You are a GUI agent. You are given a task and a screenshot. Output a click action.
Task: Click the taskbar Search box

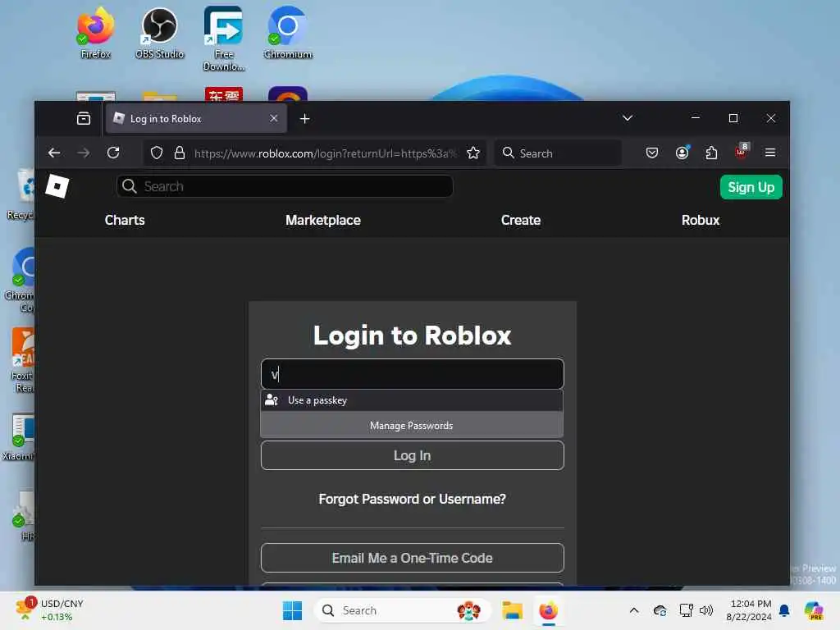tap(402, 610)
